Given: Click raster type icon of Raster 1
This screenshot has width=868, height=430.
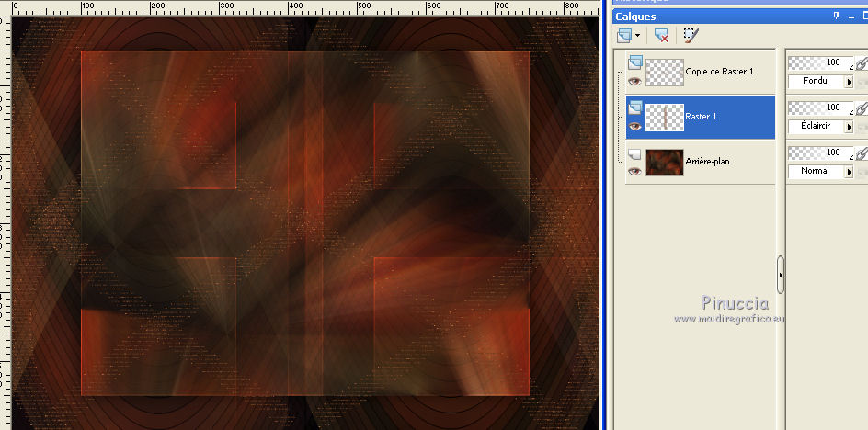Looking at the screenshot, I should [x=635, y=107].
